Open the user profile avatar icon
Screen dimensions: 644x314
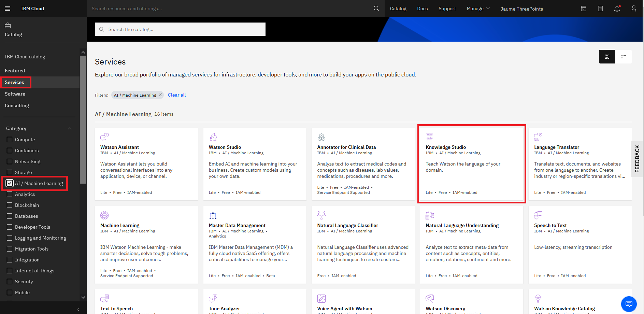[634, 9]
